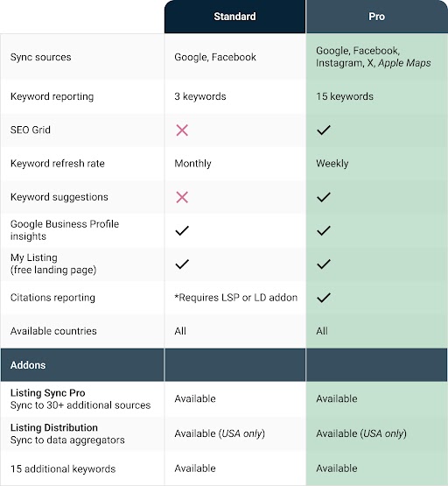Click the Pro checkmark for Citations reporting

[x=324, y=298]
